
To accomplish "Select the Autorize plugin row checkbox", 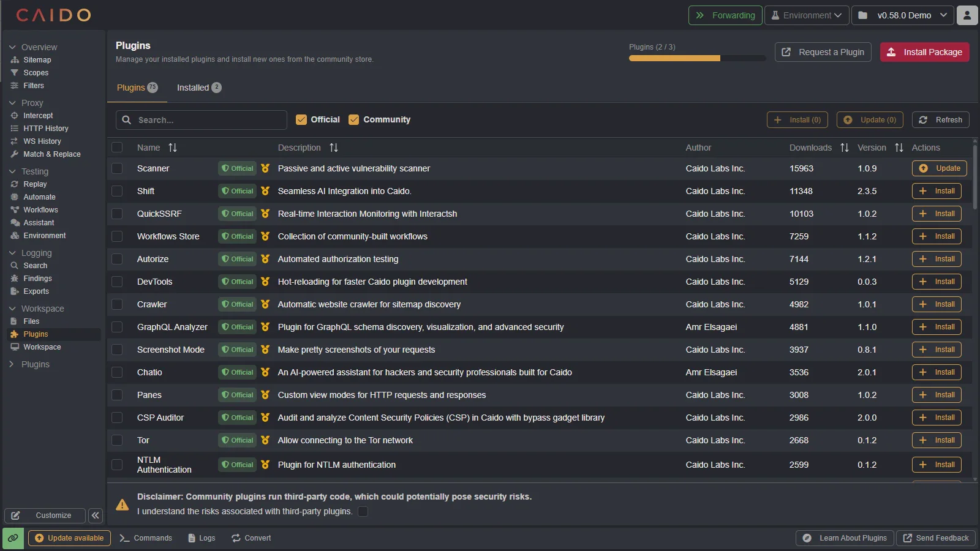I will pos(117,259).
